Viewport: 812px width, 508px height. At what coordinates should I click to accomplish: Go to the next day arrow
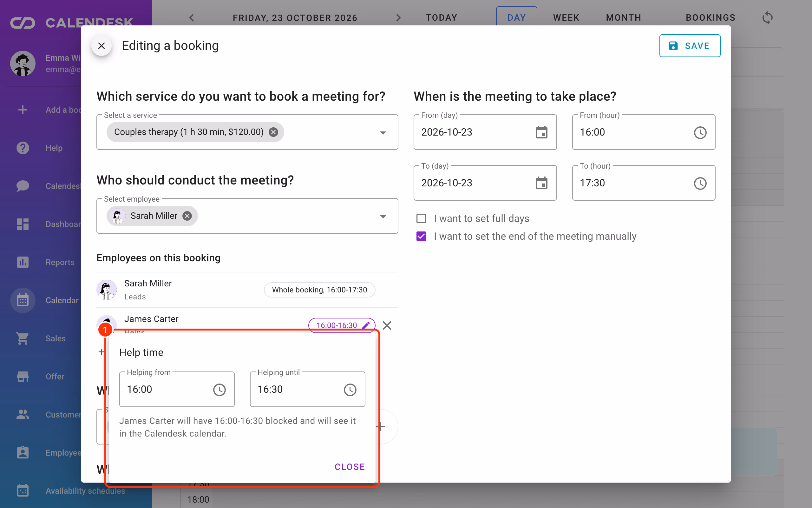pos(398,18)
